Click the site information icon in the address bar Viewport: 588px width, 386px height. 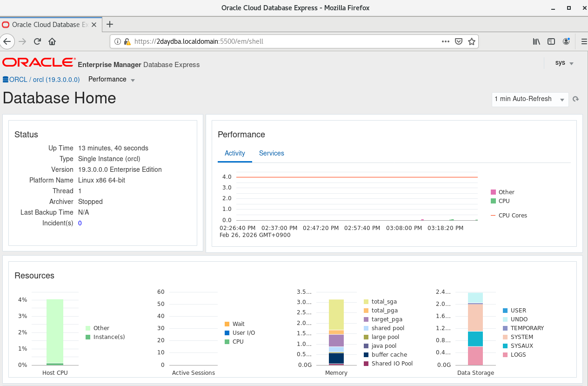click(118, 41)
